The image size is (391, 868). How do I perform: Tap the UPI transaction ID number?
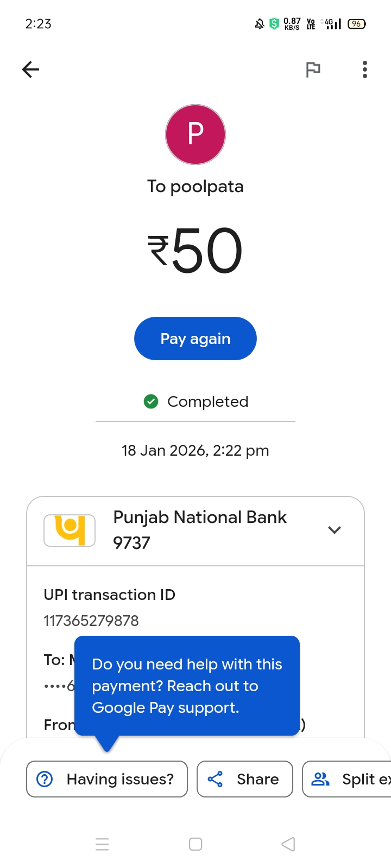91,621
